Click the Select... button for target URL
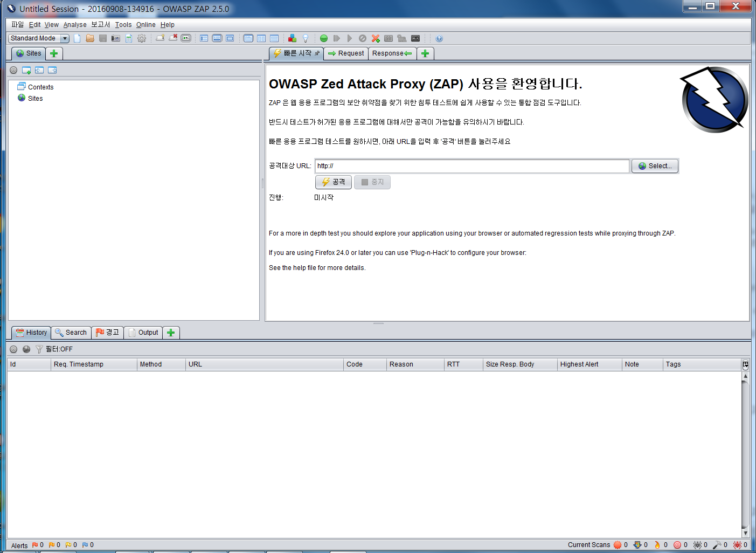The image size is (756, 553). pos(655,165)
